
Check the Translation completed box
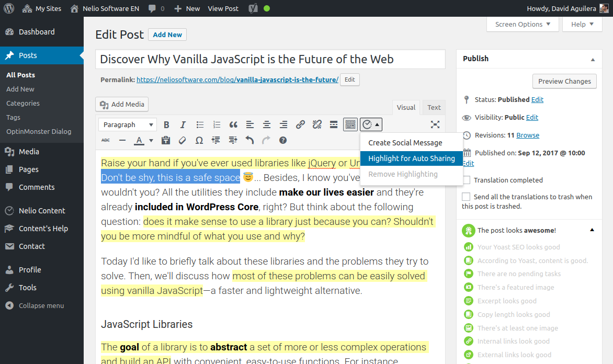(x=466, y=180)
